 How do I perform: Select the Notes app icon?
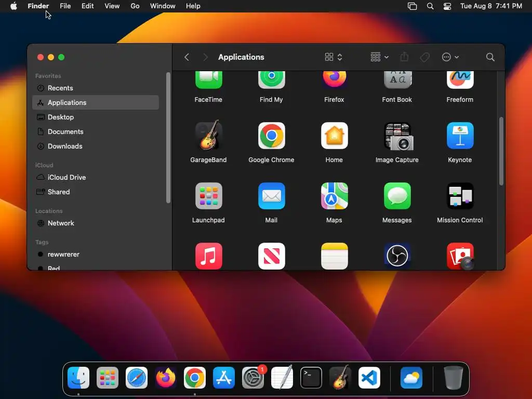pos(334,256)
